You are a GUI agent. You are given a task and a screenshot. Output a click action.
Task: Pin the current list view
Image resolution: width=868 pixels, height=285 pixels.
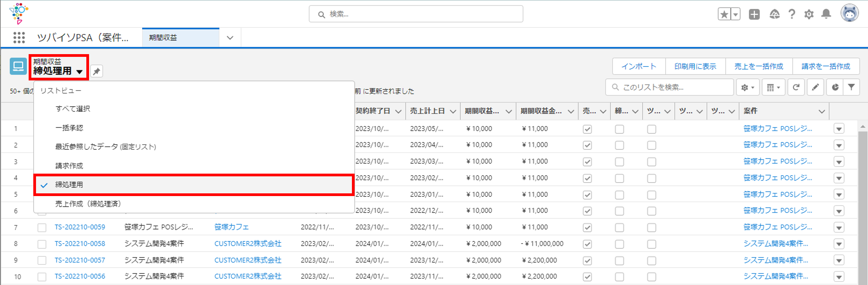[96, 71]
